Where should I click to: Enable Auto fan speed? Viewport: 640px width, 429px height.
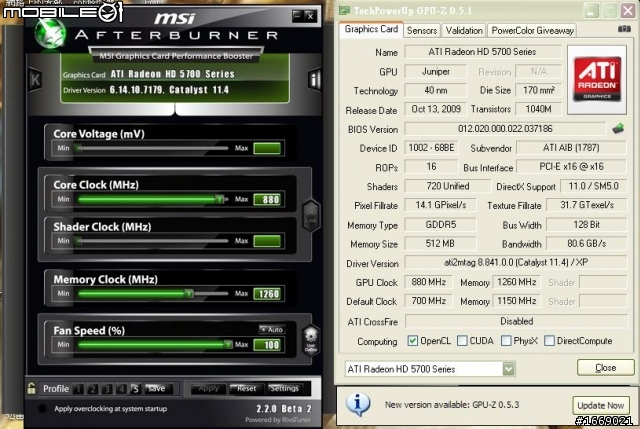pos(272,329)
